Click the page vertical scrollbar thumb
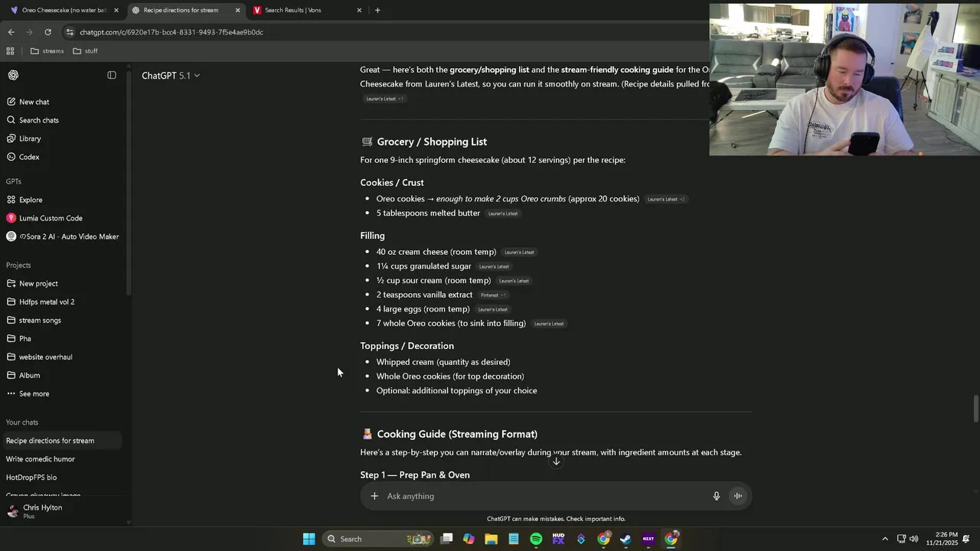Viewport: 980px width, 551px height. click(975, 409)
